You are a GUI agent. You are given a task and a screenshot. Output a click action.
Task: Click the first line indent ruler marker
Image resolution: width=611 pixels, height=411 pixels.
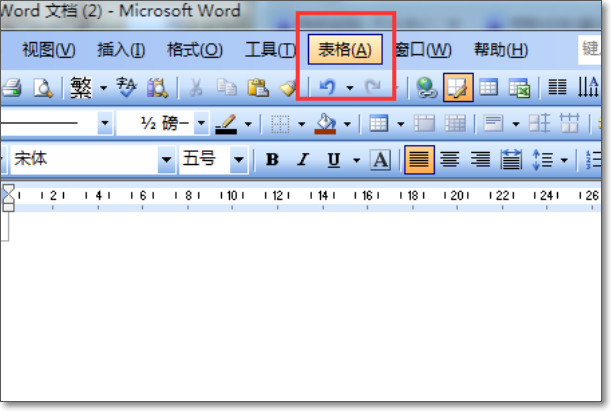[x=8, y=189]
